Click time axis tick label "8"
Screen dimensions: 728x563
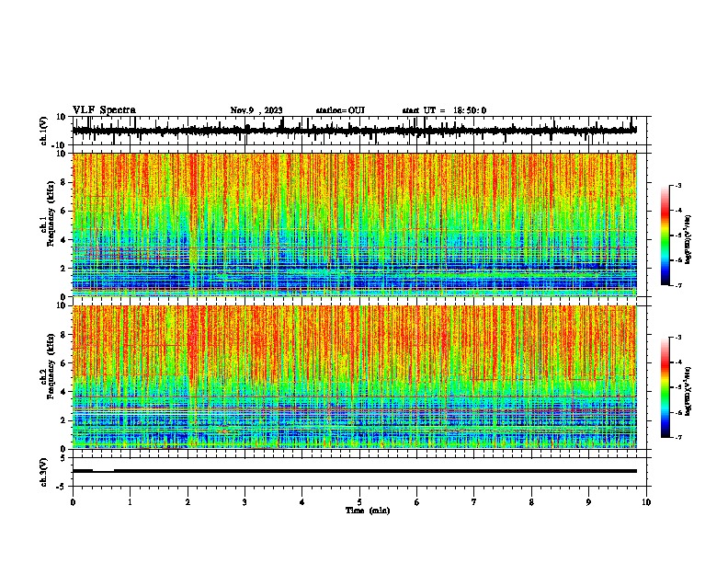point(531,502)
